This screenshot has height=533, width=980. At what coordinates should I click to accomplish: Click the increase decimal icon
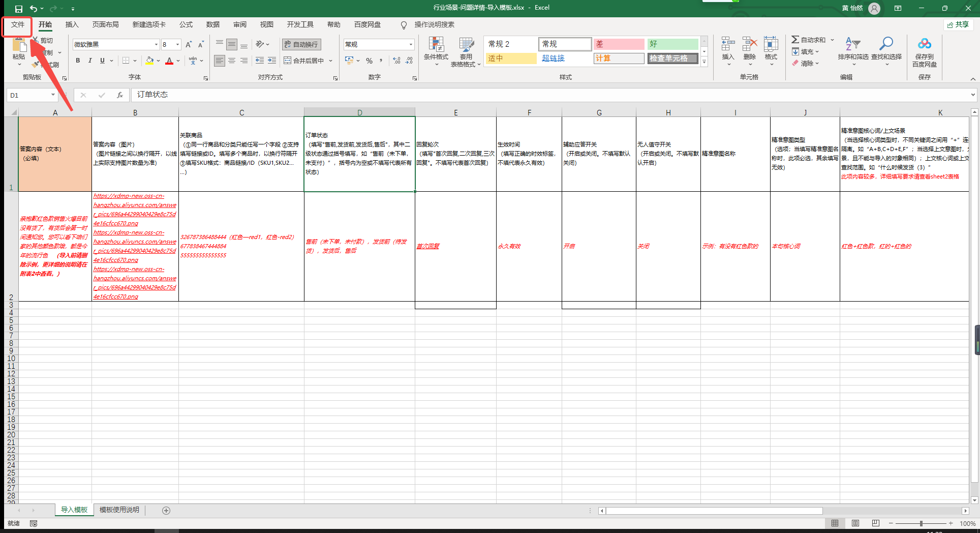click(x=396, y=61)
